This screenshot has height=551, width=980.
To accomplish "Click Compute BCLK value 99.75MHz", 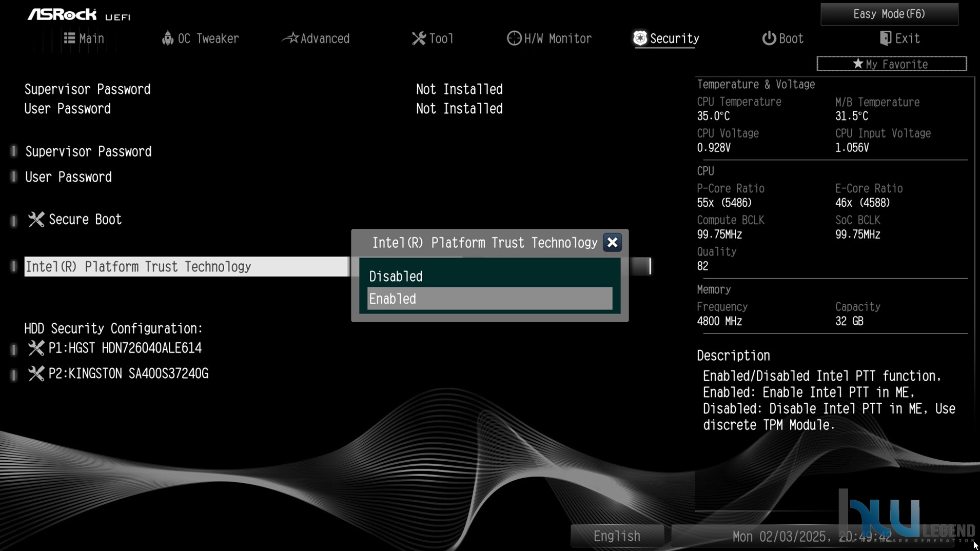I will pyautogui.click(x=719, y=234).
